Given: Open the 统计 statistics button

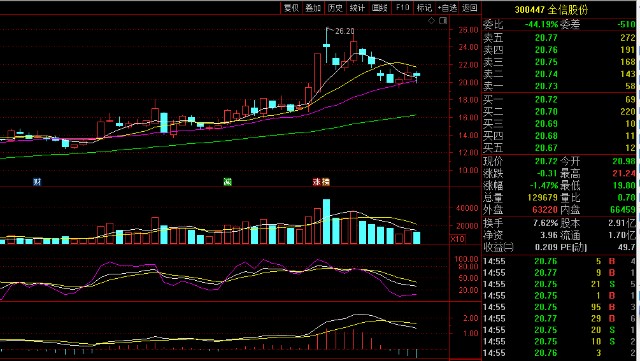Looking at the screenshot, I should tap(357, 8).
